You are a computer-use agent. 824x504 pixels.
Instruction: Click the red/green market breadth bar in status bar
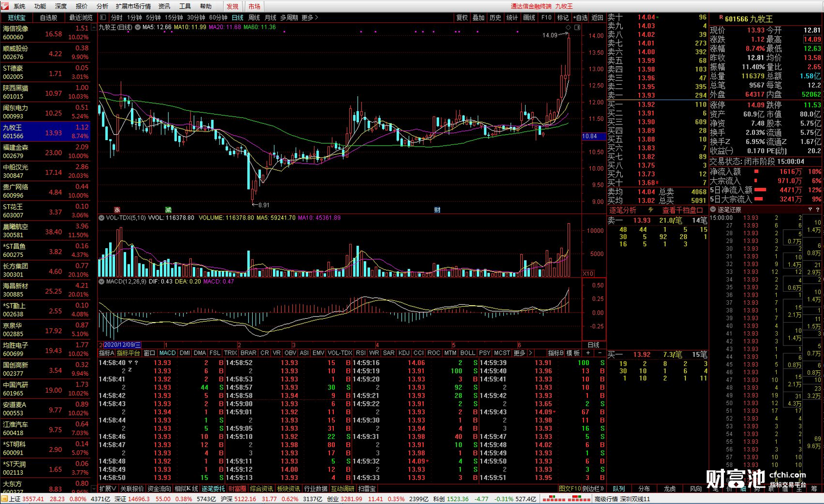567,499
